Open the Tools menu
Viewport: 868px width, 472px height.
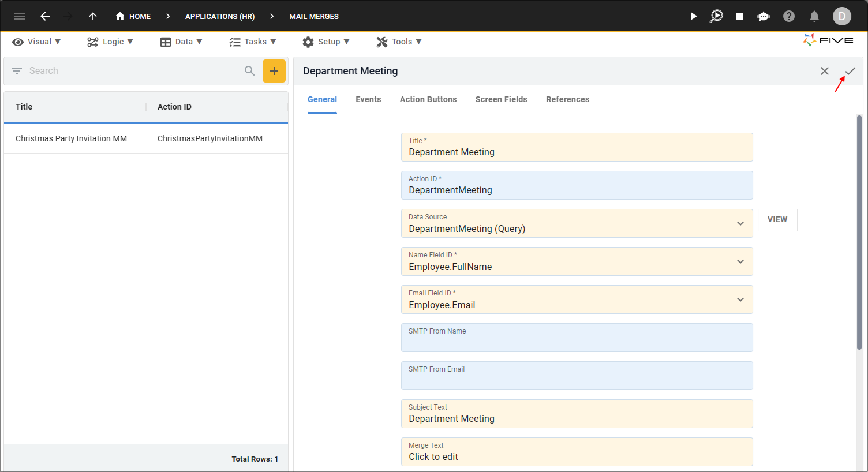click(x=399, y=42)
